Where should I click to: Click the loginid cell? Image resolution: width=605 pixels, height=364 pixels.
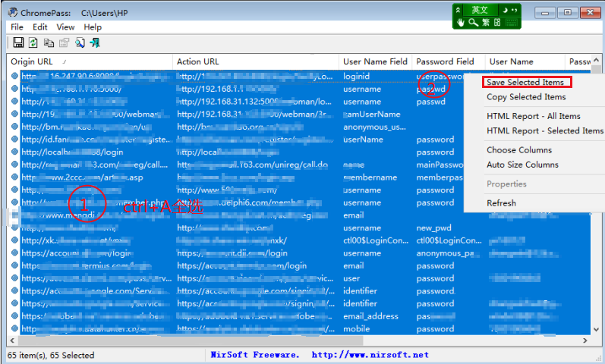coord(356,77)
